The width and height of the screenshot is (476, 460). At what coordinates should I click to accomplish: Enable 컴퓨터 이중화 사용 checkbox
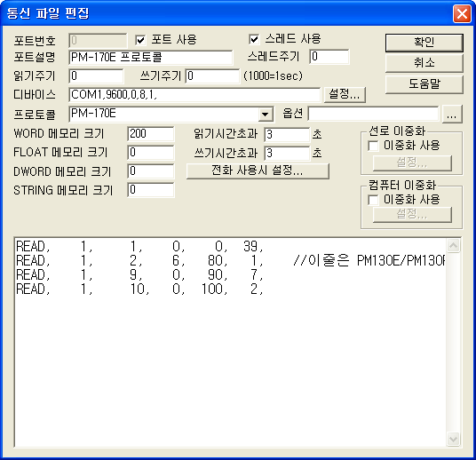[x=373, y=200]
